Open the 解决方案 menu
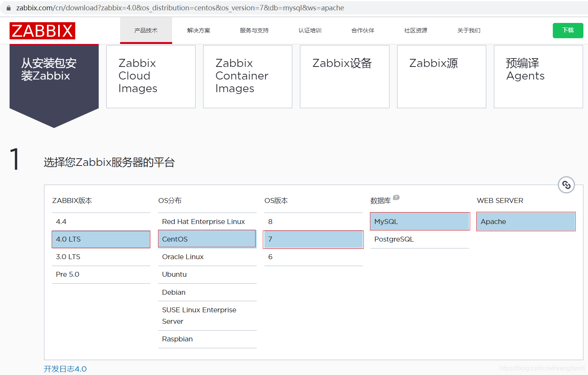Viewport: 588px width, 375px height. pos(199,30)
